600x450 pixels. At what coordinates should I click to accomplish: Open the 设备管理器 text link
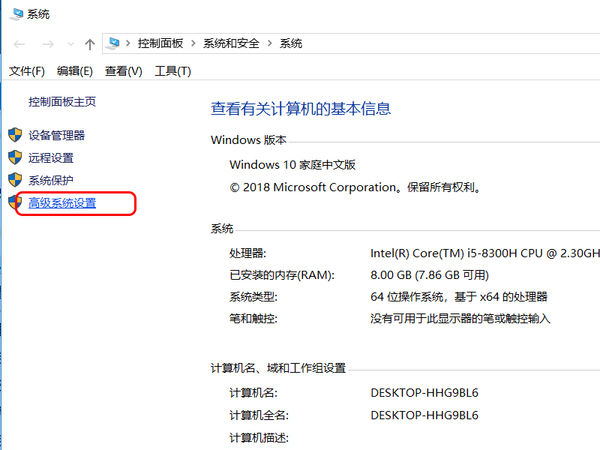click(56, 135)
